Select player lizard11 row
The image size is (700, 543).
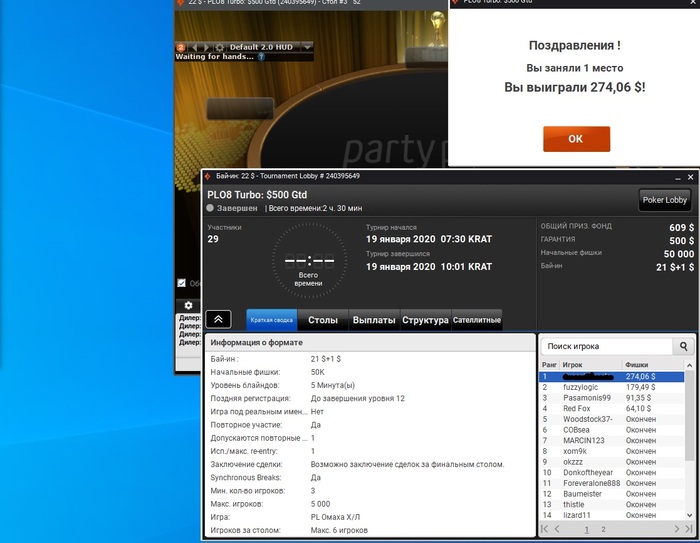[x=612, y=515]
